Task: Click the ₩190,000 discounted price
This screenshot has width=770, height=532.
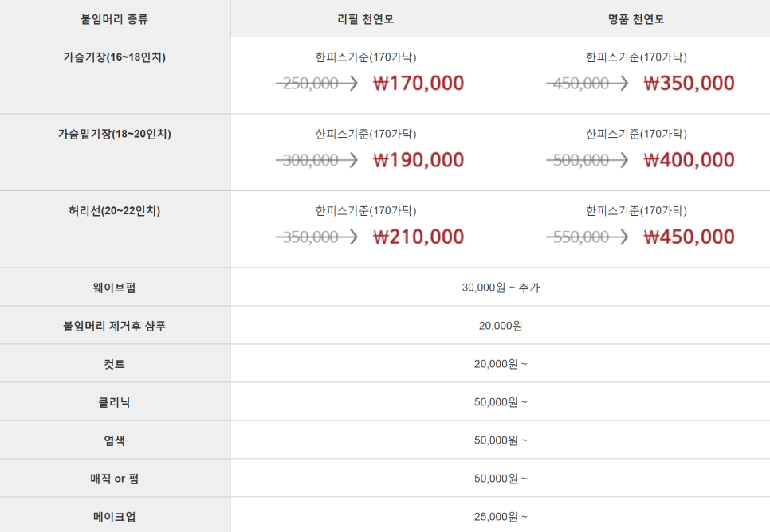Action: [x=418, y=160]
